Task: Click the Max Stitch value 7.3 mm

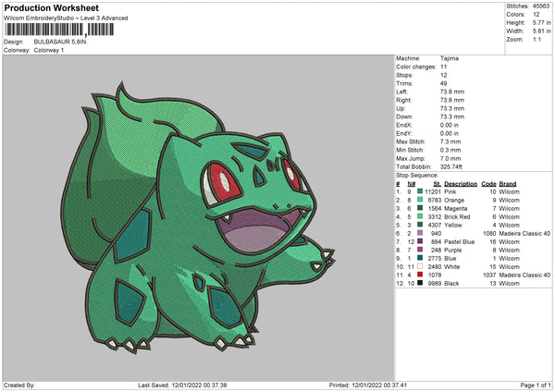Action: (450, 141)
